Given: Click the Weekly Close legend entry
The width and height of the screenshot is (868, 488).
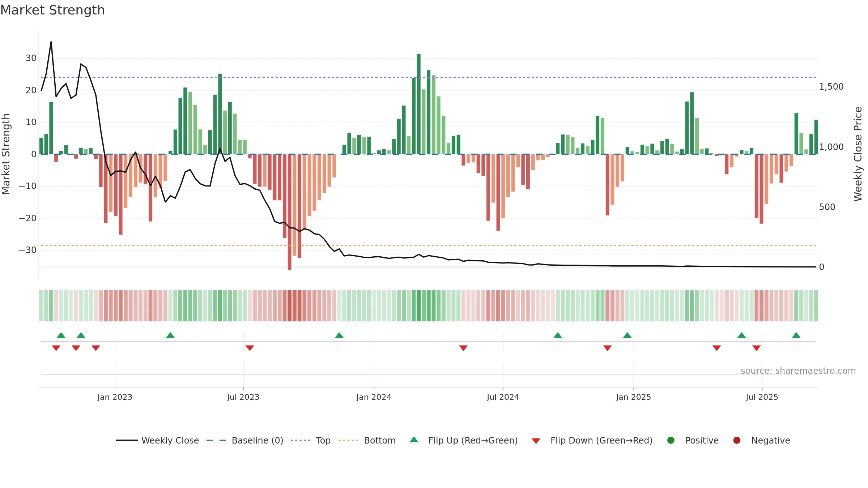Looking at the screenshot, I should coord(157,440).
